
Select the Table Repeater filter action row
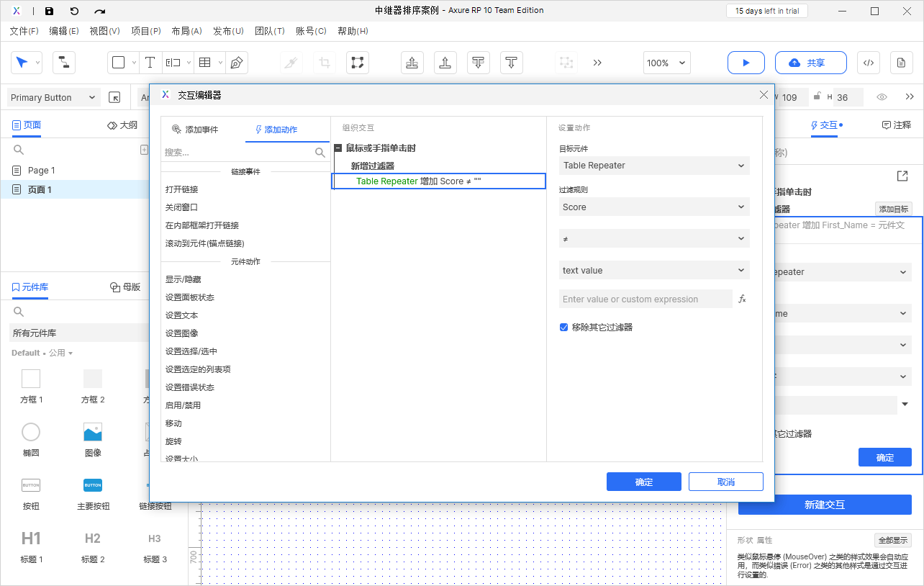(x=439, y=181)
